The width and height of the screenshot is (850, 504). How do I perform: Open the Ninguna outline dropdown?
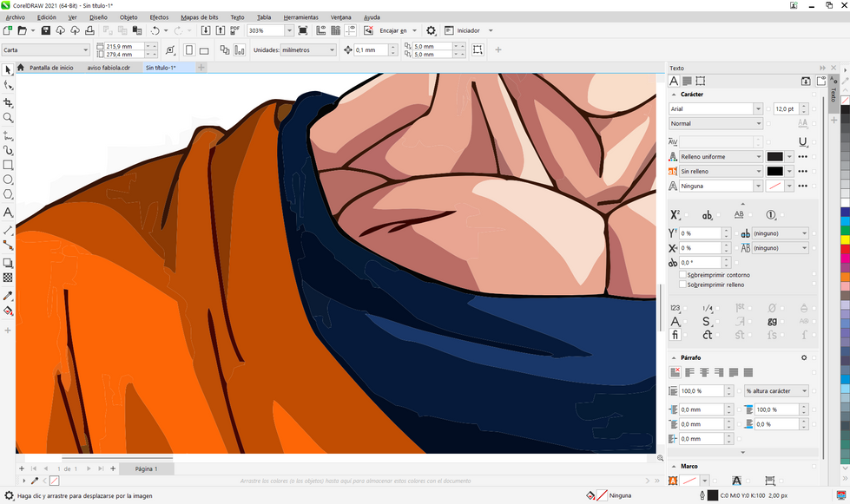758,186
